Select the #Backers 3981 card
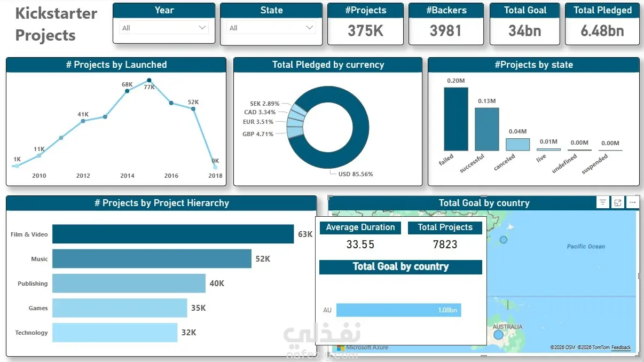The width and height of the screenshot is (644, 362). click(446, 24)
